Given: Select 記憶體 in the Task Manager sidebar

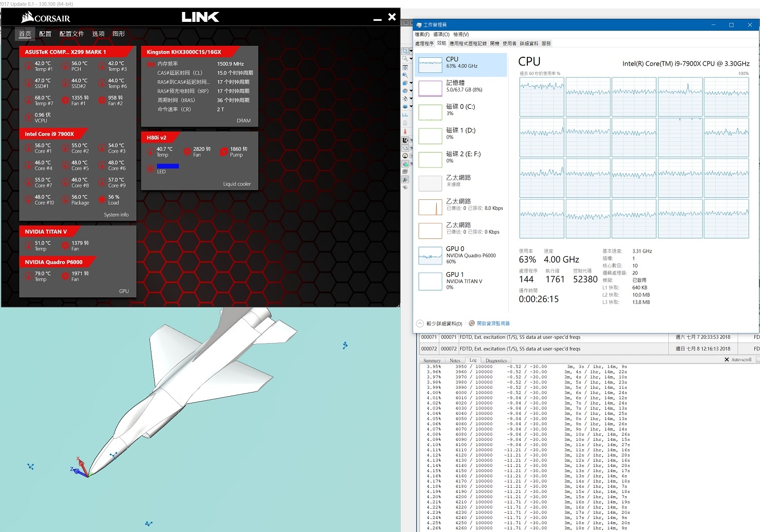Looking at the screenshot, I should coord(461,88).
